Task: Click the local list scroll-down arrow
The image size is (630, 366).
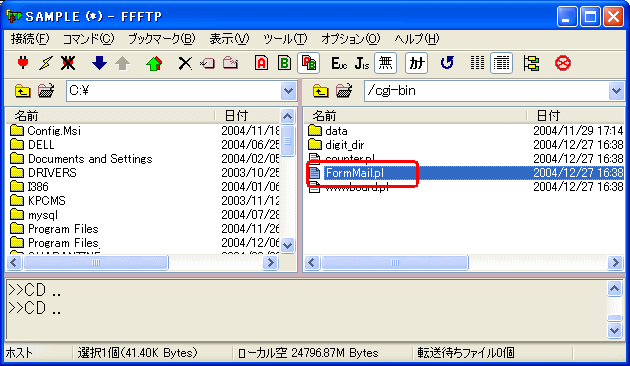Action: (x=287, y=245)
